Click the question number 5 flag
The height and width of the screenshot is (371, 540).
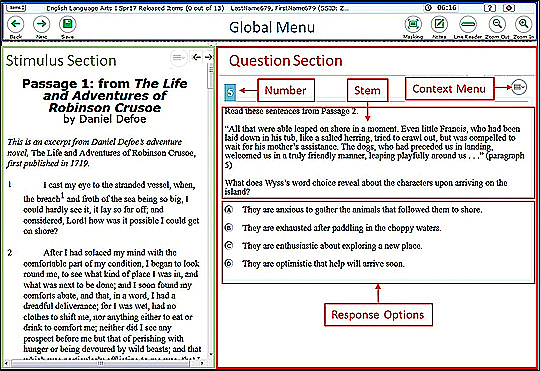(x=230, y=92)
